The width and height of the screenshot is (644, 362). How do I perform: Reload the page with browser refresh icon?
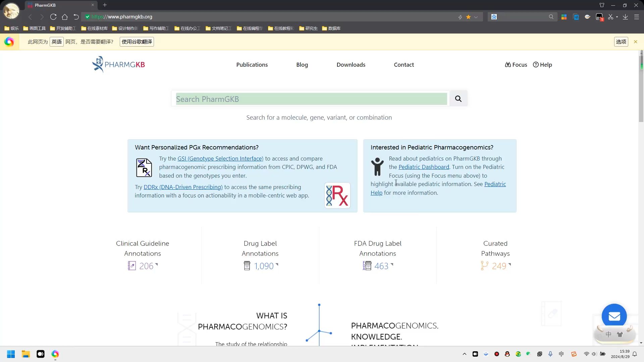53,17
